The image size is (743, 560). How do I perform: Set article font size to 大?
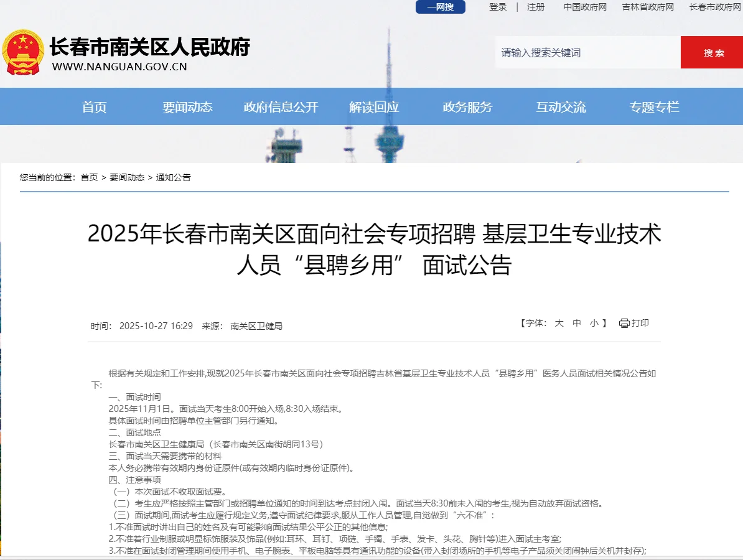point(559,323)
